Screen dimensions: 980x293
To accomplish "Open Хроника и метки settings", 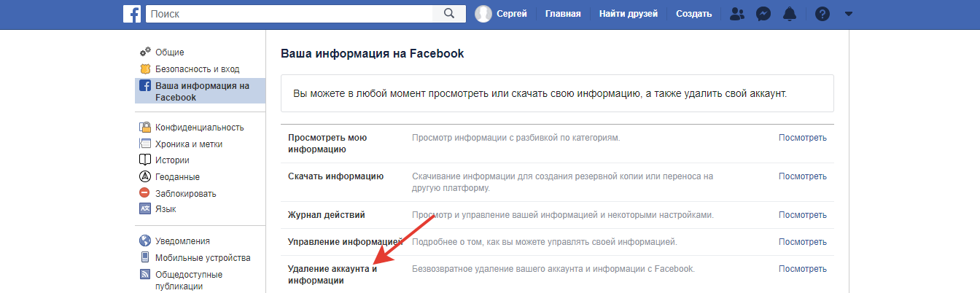I will (189, 144).
